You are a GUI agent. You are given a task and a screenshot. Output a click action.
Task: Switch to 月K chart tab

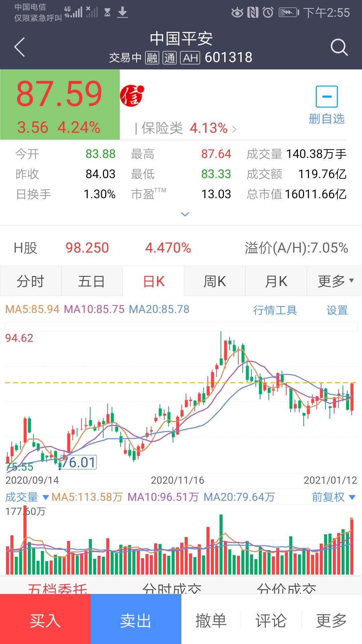click(x=276, y=281)
